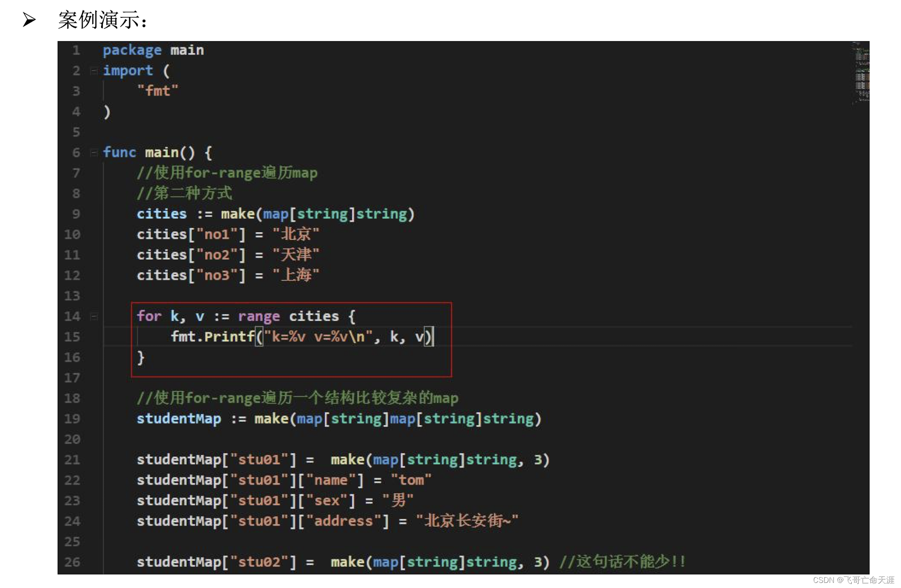Click 'cities' variable declaration on line 9
The width and height of the screenshot is (901, 588).
[x=162, y=214]
